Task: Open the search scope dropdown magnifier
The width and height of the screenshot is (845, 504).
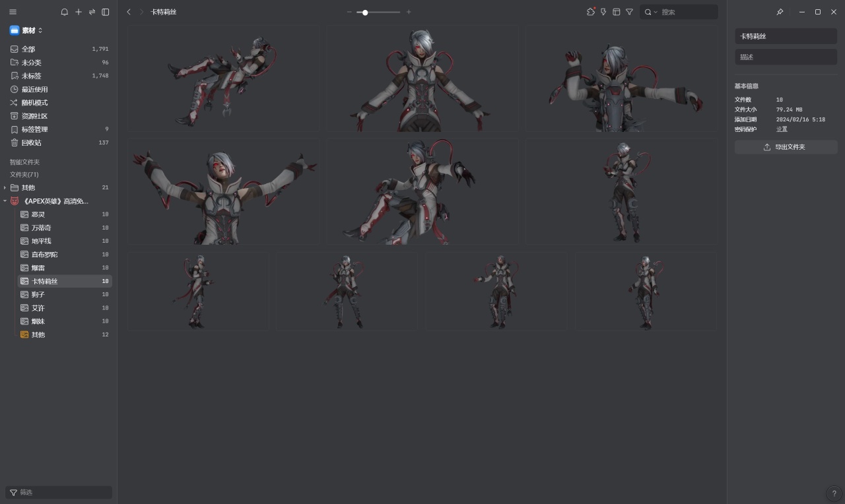Action: 651,12
